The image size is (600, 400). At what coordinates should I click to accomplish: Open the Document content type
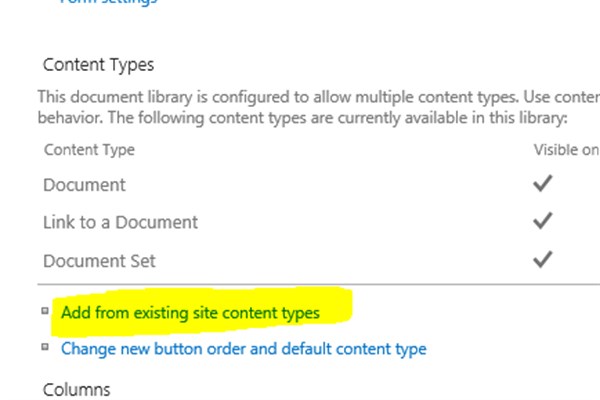[x=85, y=185]
